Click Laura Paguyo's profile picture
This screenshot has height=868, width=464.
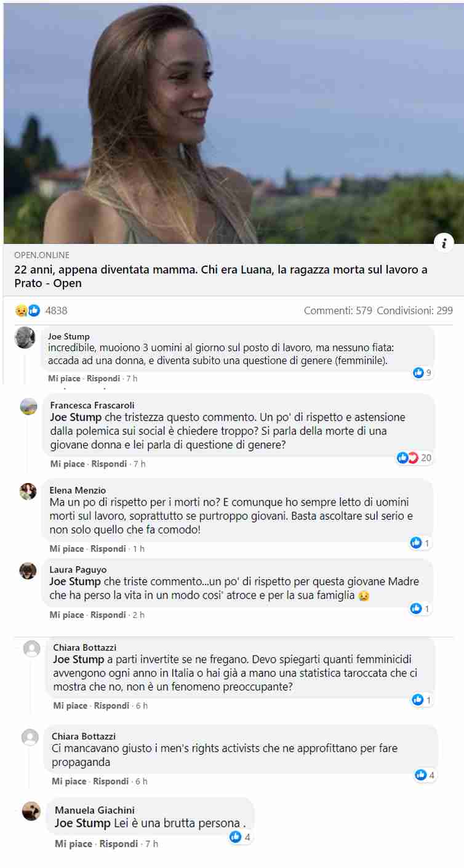pyautogui.click(x=28, y=570)
